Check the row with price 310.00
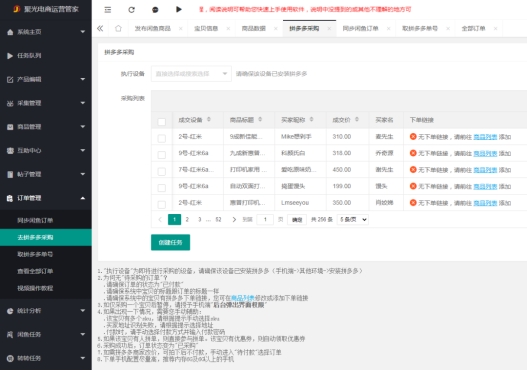 (x=162, y=138)
